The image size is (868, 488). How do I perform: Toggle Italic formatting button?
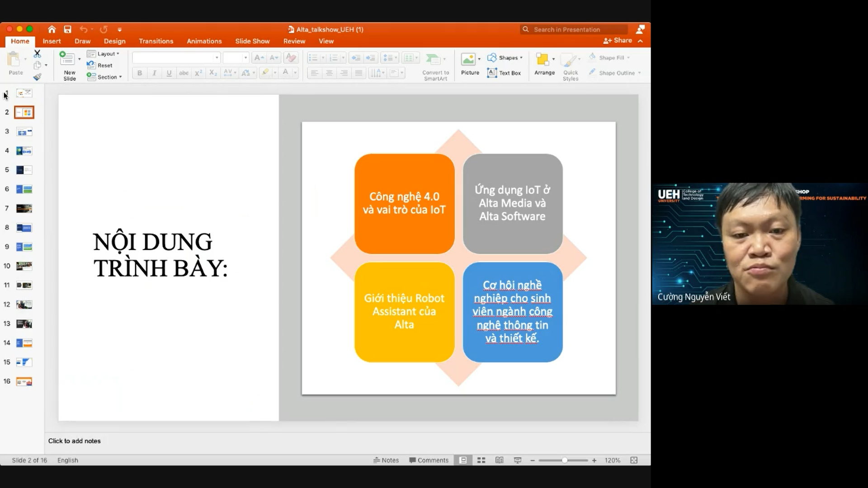(154, 73)
